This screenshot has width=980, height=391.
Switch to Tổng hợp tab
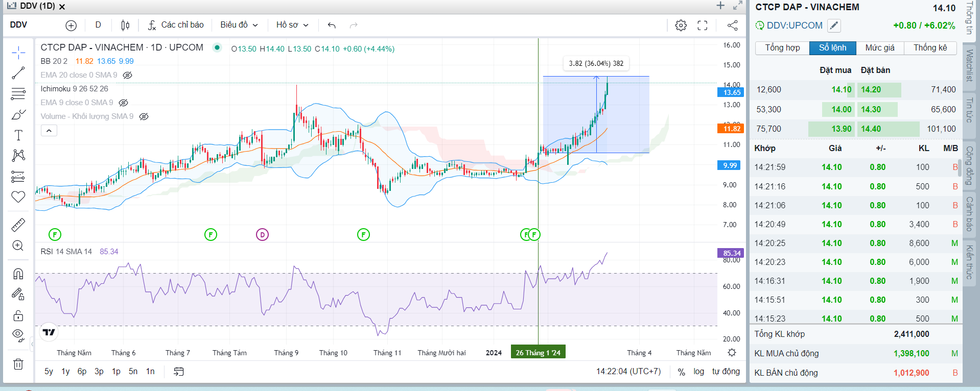coord(782,47)
